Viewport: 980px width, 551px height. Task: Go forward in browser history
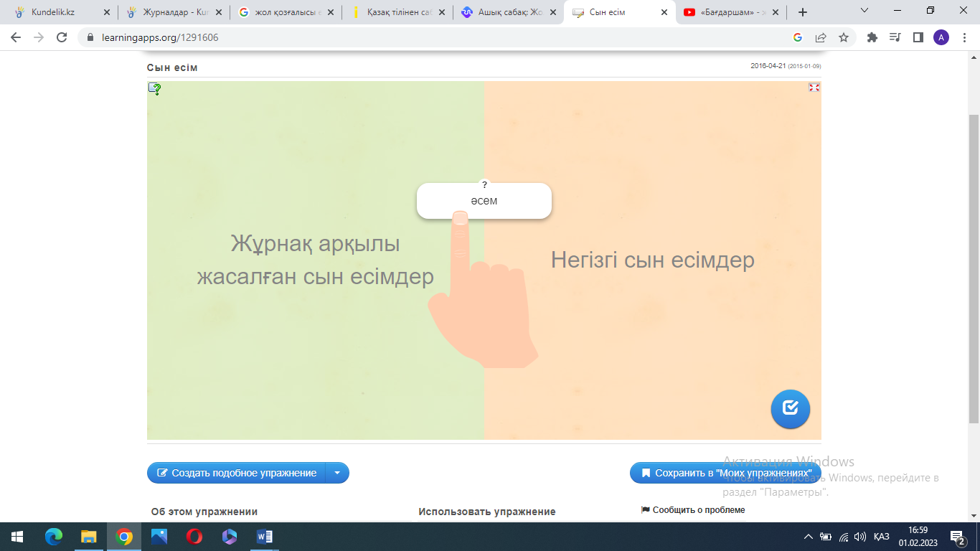point(39,37)
